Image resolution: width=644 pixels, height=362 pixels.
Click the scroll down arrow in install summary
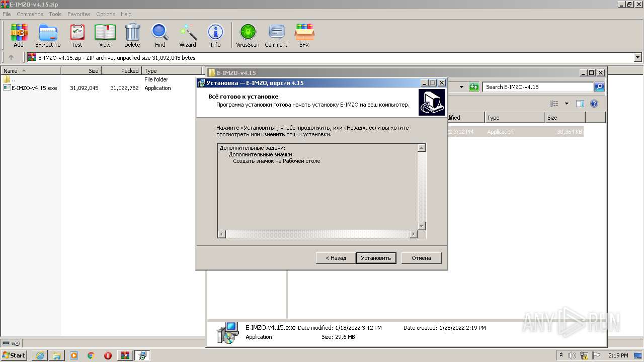422,226
